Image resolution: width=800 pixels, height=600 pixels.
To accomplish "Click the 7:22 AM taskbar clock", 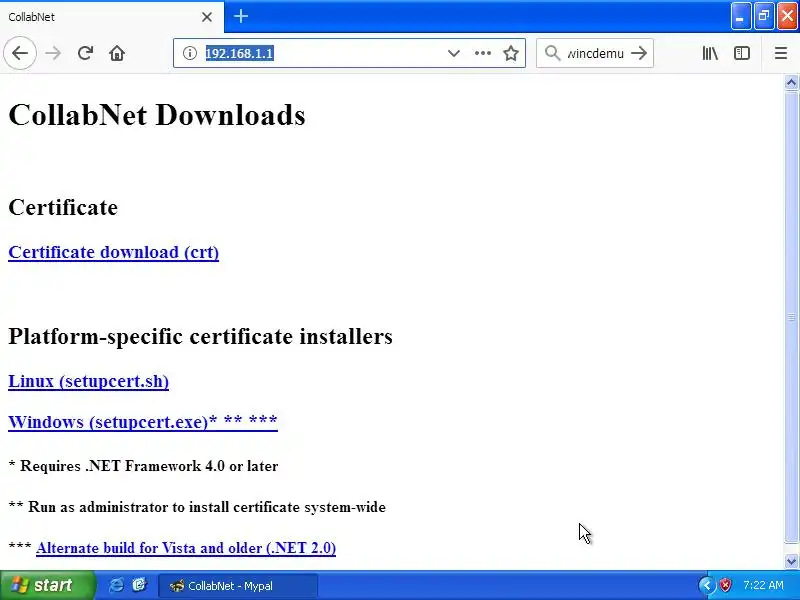I will [x=763, y=585].
